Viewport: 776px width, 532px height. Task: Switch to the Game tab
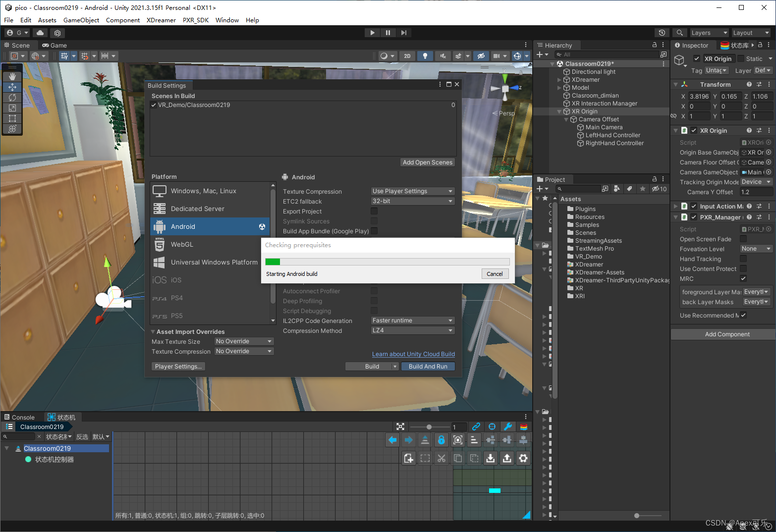(55, 45)
